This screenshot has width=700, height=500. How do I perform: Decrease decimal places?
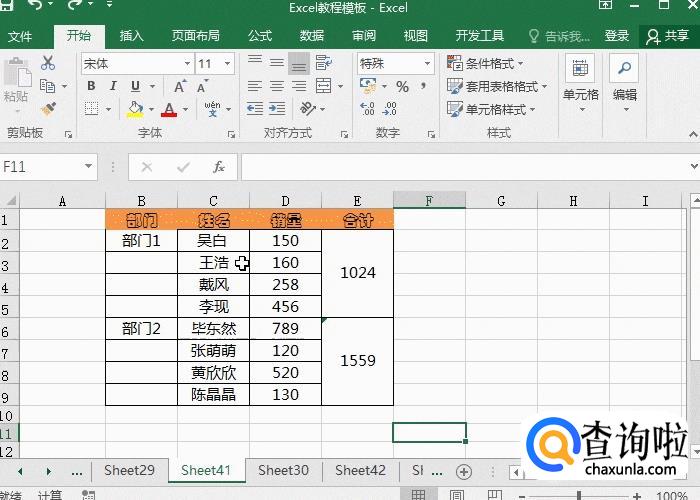[389, 109]
